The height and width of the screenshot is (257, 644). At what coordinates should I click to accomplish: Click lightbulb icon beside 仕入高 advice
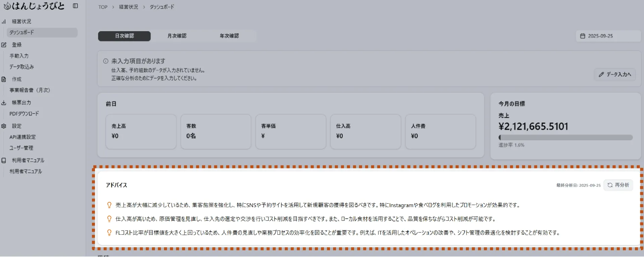pyautogui.click(x=109, y=219)
